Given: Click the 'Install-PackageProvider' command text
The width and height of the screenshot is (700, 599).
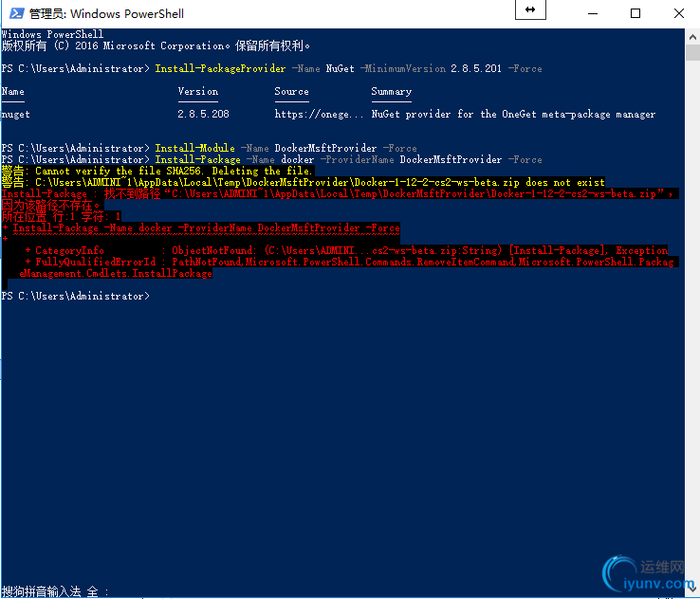Looking at the screenshot, I should 220,68.
